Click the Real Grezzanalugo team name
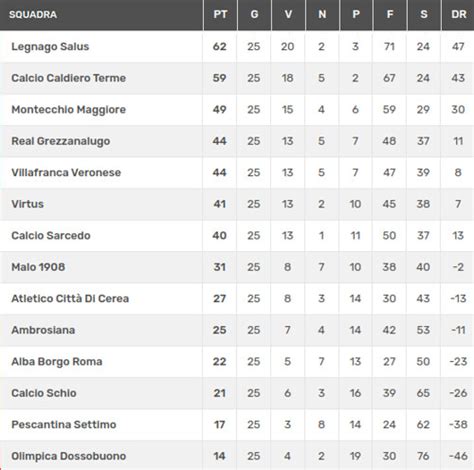The width and height of the screenshot is (474, 470). [x=61, y=141]
